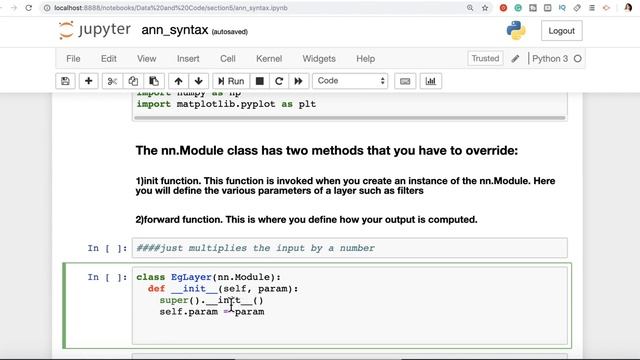Reload the browser page
Viewport: 640px width, 360px height.
(x=29, y=8)
